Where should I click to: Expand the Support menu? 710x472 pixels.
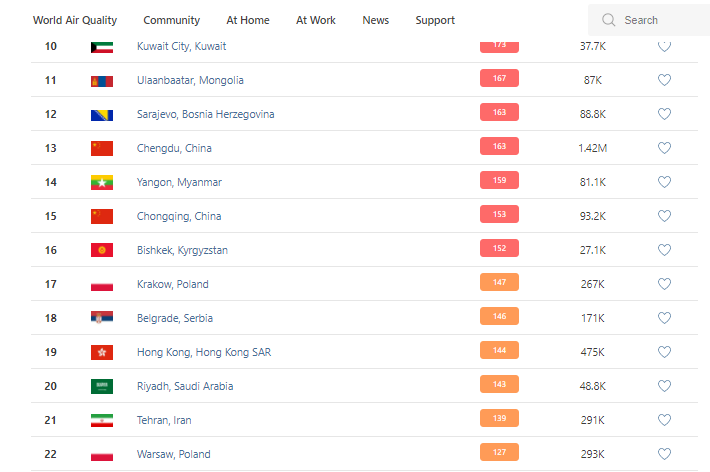coord(435,20)
